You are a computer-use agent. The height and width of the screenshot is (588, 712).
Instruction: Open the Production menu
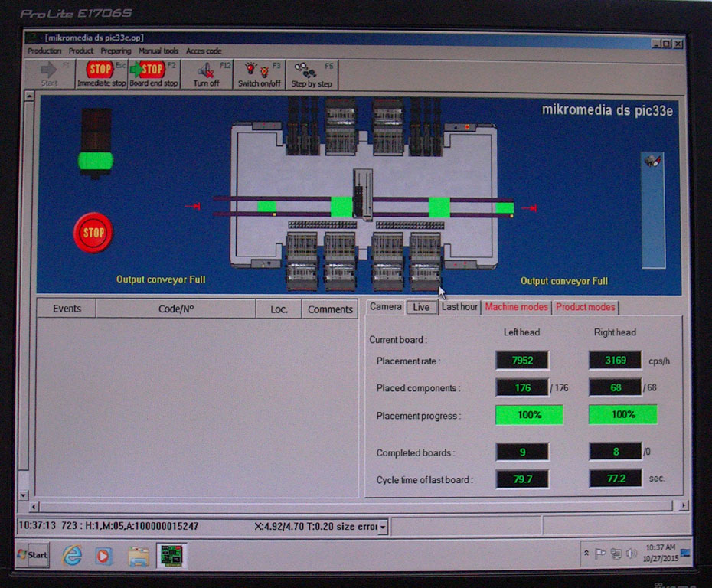tap(44, 51)
